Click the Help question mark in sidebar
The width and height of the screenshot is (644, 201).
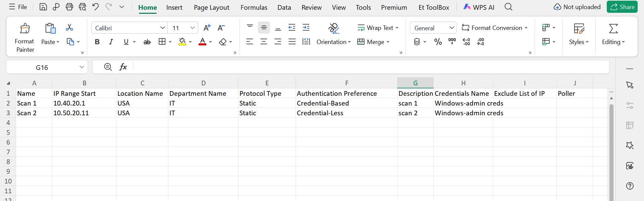630,186
